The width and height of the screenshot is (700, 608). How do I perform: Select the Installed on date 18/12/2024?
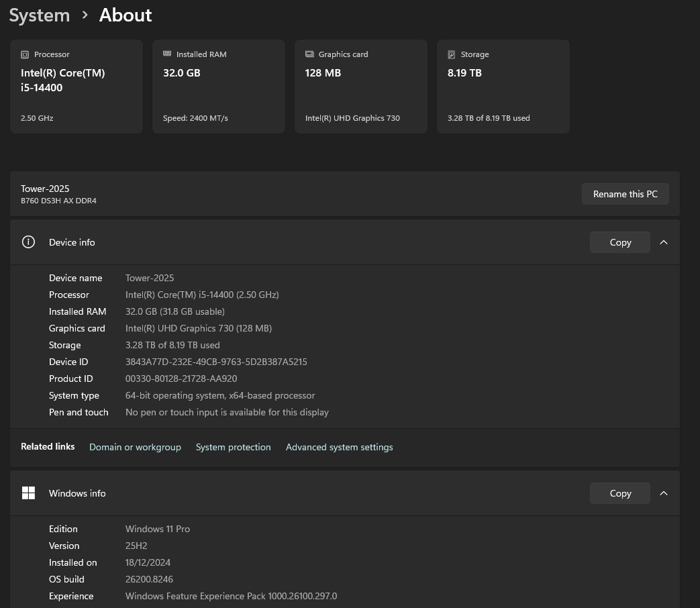[x=148, y=562]
